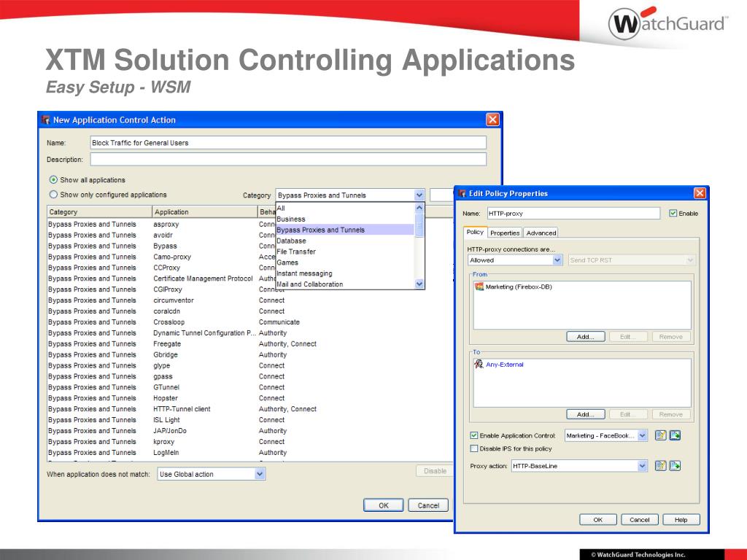Check Disable IPS for this policy
747x560 pixels.
(474, 448)
